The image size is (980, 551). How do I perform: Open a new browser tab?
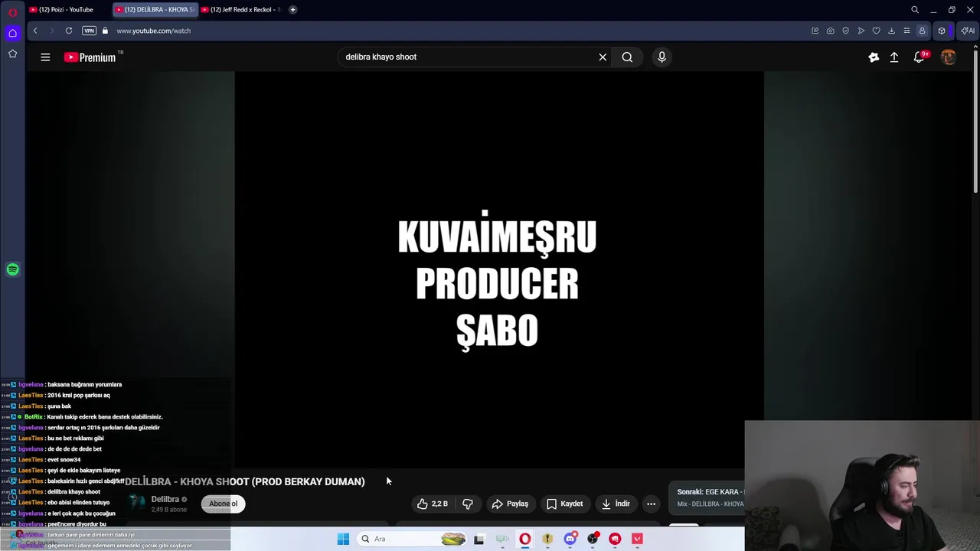coord(292,9)
